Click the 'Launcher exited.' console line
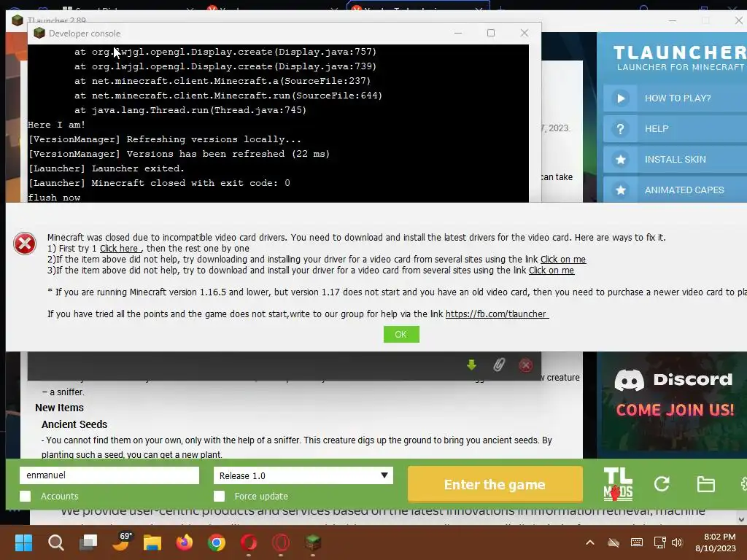This screenshot has width=747, height=560. pos(107,168)
